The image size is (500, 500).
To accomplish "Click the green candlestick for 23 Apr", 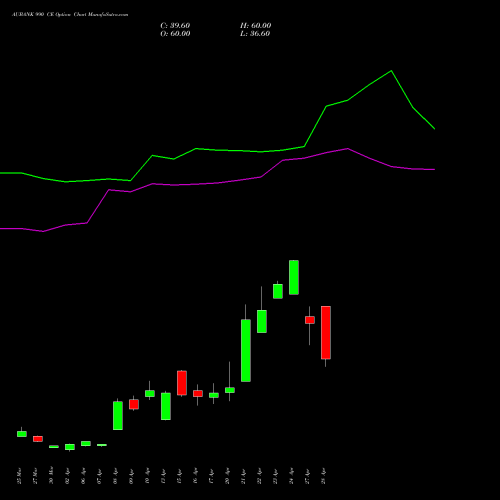I will [278, 291].
